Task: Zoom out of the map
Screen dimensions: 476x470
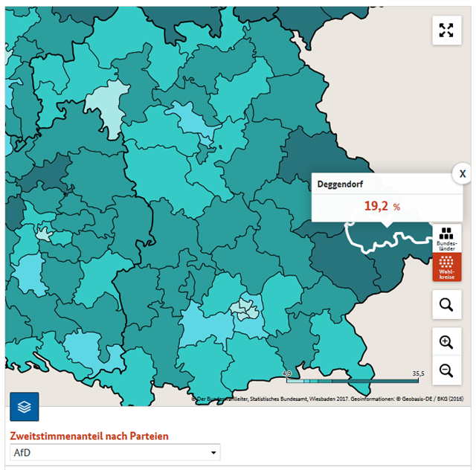Action: [446, 370]
